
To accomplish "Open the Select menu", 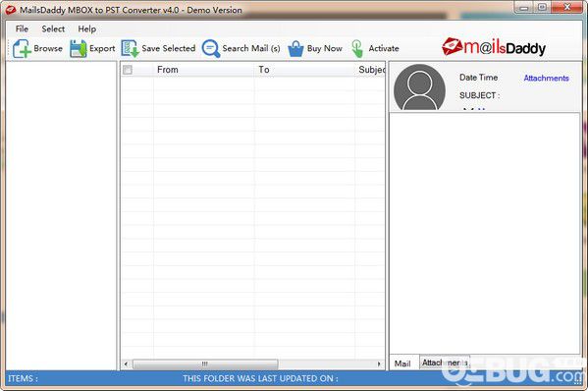I will click(x=53, y=28).
